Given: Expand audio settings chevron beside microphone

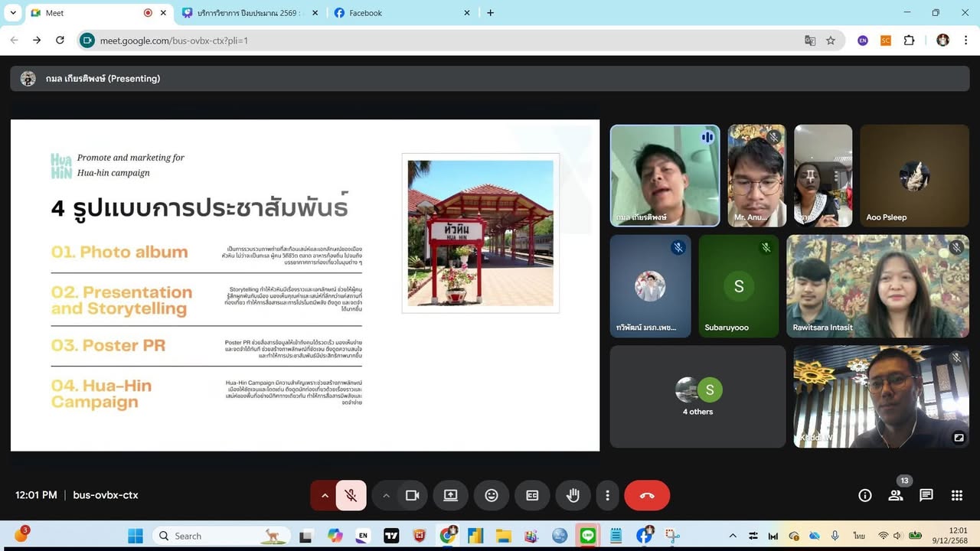Looking at the screenshot, I should click(x=325, y=496).
